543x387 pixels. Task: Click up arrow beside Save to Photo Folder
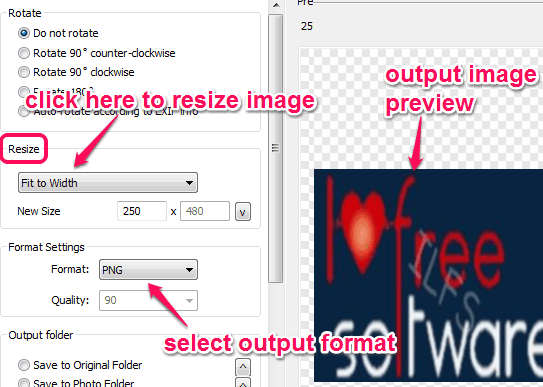(243, 383)
